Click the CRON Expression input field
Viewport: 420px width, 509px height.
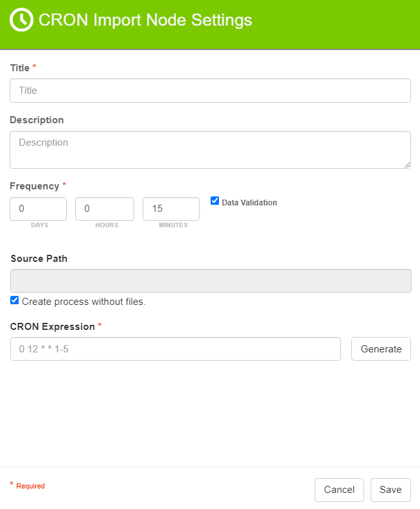(175, 349)
